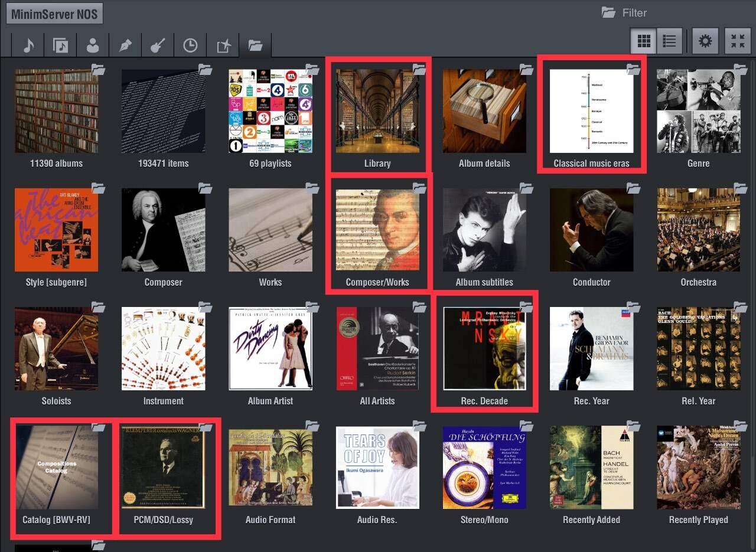Image resolution: width=756 pixels, height=552 pixels.
Task: Open PCM/DSD/Lossy Klemperer thumbnail
Action: pos(164,467)
